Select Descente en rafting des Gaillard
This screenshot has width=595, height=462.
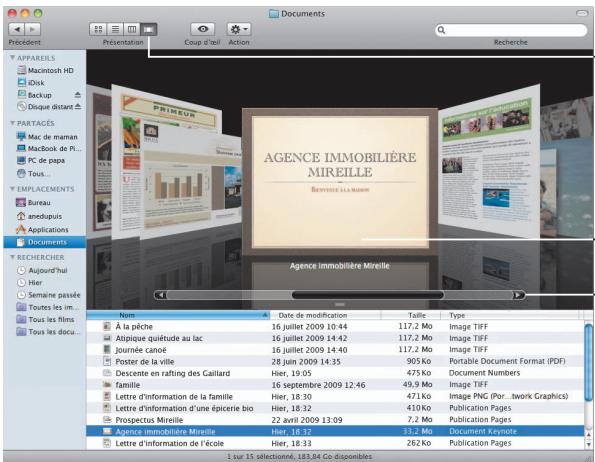(335, 373)
